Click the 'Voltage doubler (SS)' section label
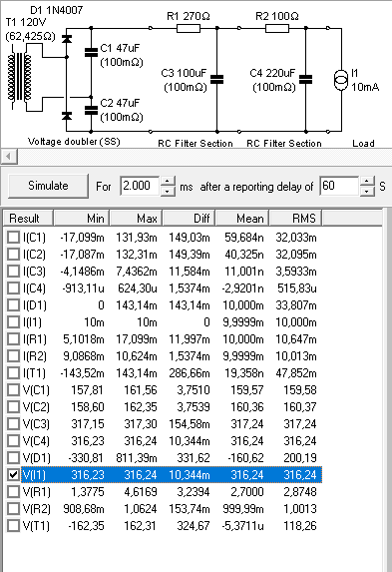 pos(74,142)
